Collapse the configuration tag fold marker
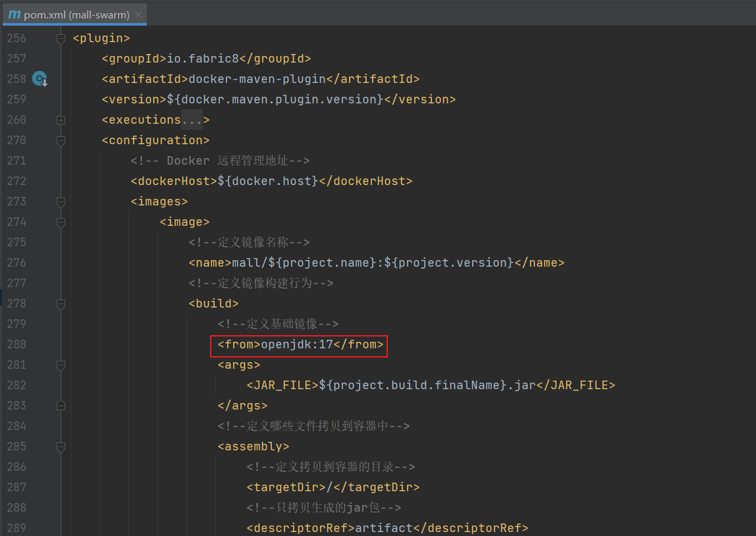The width and height of the screenshot is (756, 536). (61, 140)
